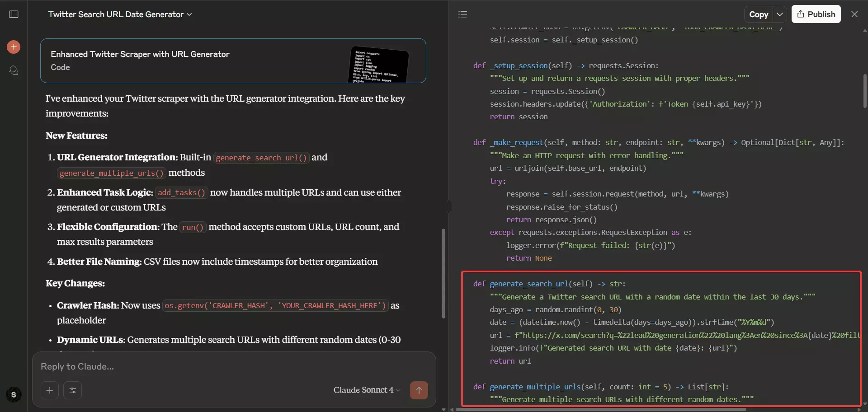
Task: Click the code preview thumbnail on artifact card
Action: click(380, 64)
